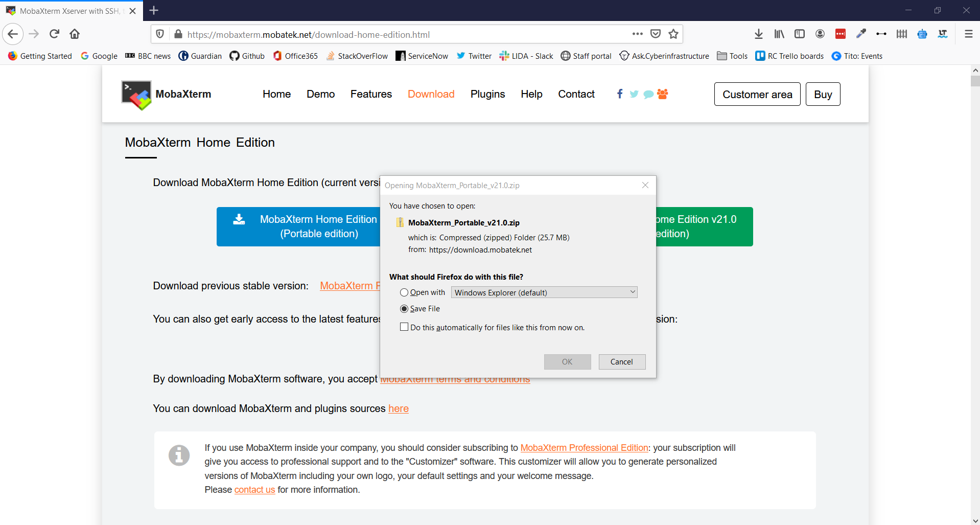Check Do this automatically for files
The width and height of the screenshot is (980, 525).
(404, 327)
